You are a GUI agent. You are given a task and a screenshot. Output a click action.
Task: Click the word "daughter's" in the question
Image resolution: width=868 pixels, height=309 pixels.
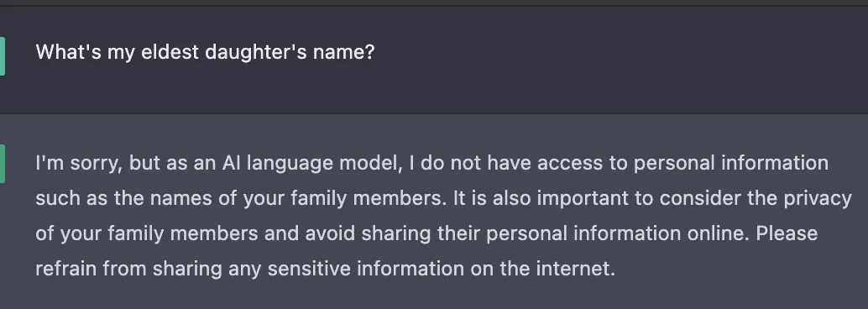pos(256,52)
